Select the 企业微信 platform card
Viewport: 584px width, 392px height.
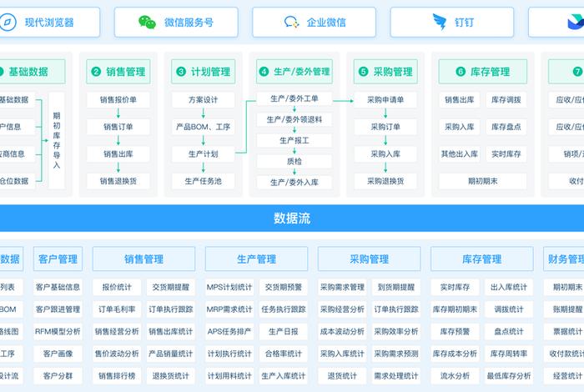314,23
